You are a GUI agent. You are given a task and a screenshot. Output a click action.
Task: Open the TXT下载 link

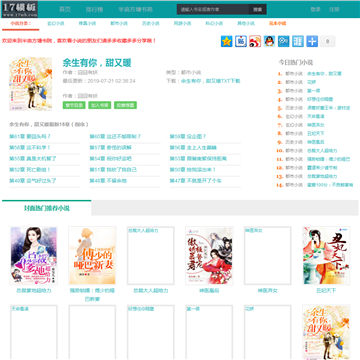tap(210, 81)
